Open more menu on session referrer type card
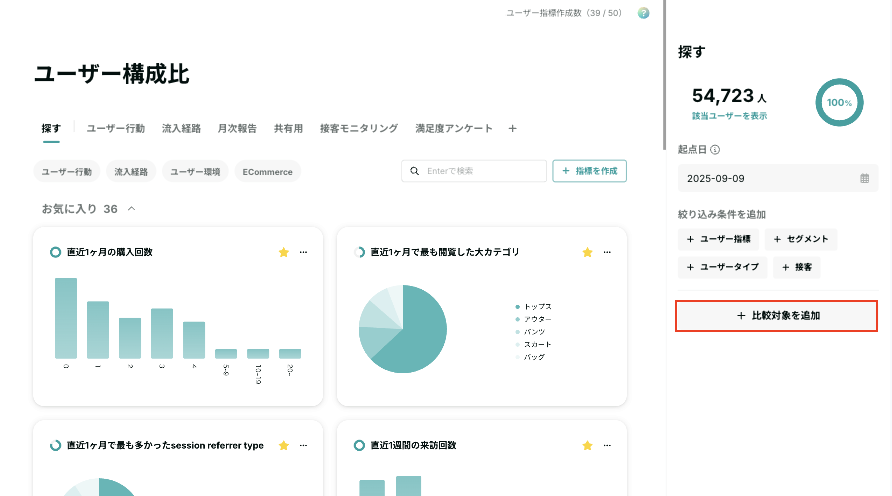The image size is (892, 496). (x=303, y=445)
